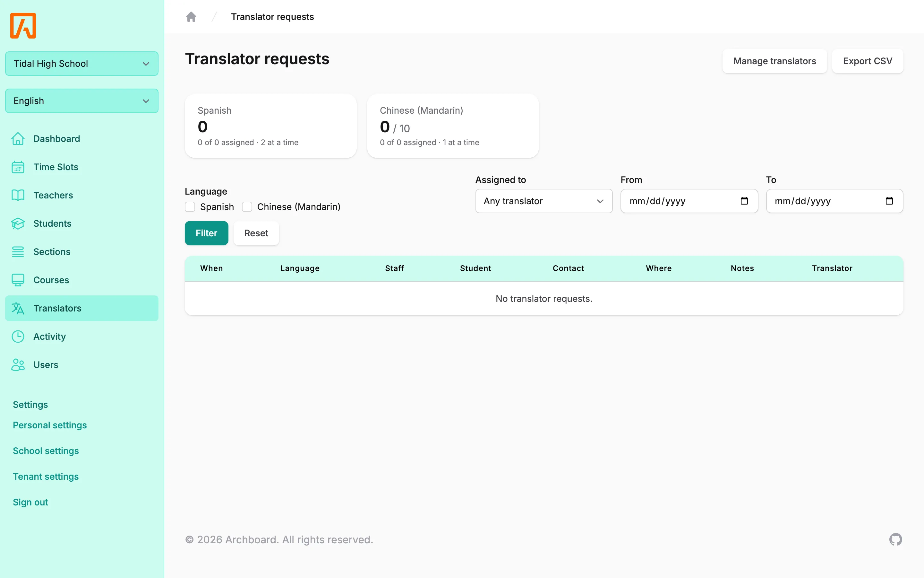924x578 pixels.
Task: Open School settings link
Action: [46, 451]
